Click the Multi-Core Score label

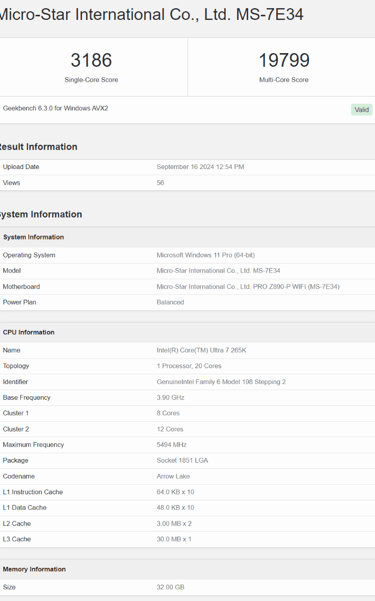coord(284,80)
